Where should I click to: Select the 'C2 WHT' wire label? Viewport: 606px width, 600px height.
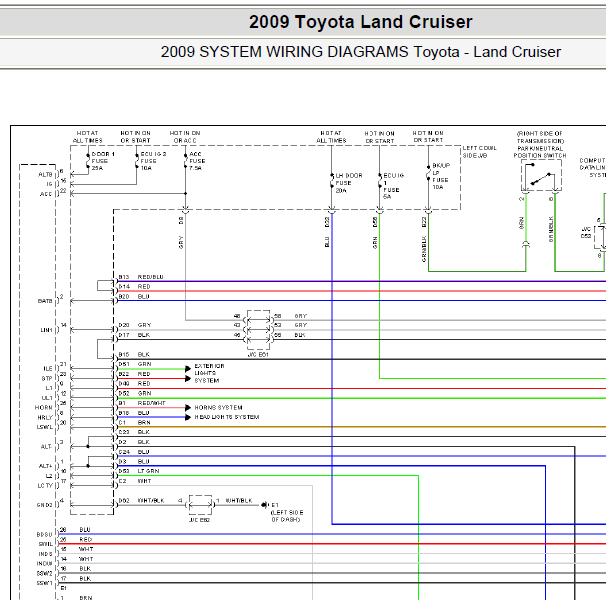134,481
